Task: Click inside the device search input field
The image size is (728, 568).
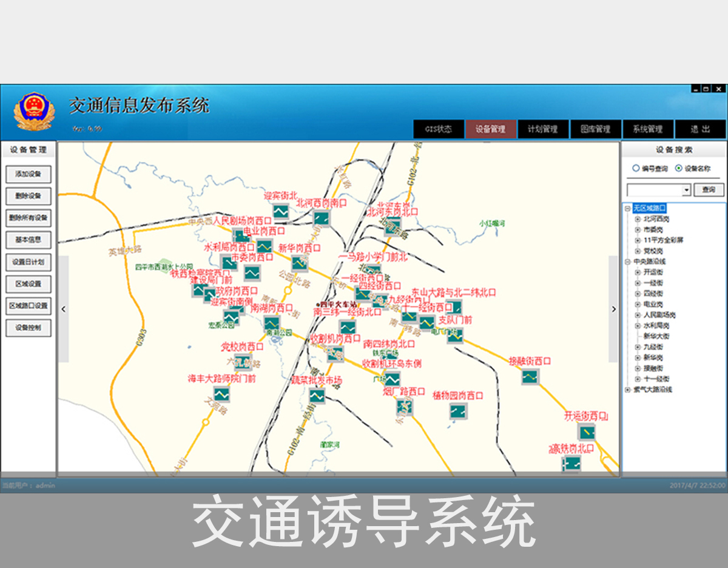Action: coord(654,189)
